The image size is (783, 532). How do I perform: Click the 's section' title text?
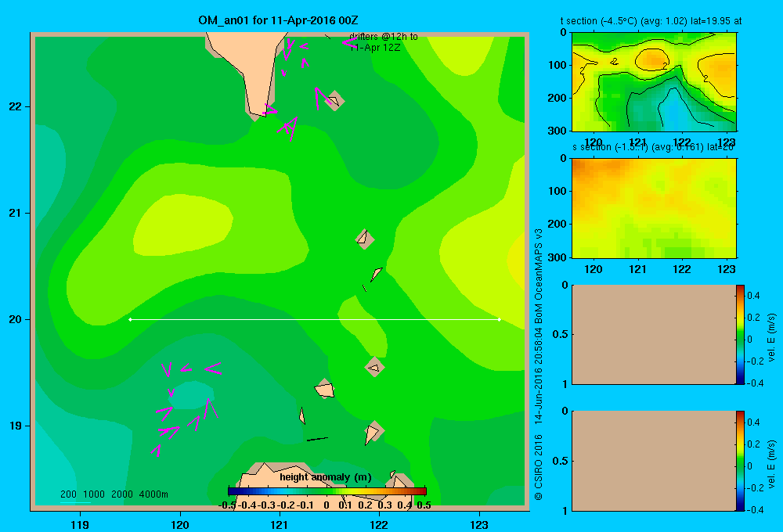[653, 147]
